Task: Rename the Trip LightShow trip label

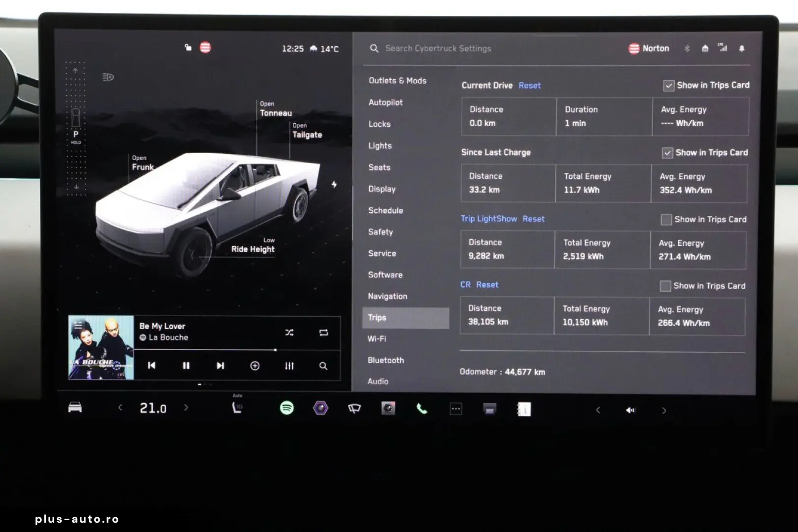Action: click(489, 219)
